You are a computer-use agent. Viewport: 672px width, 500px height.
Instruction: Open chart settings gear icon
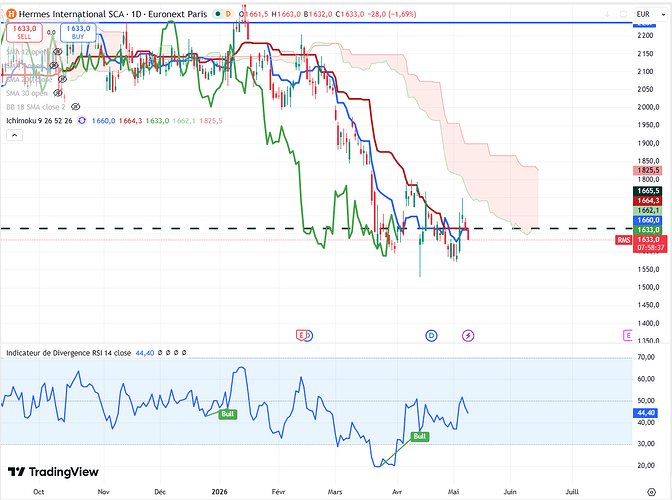651,491
